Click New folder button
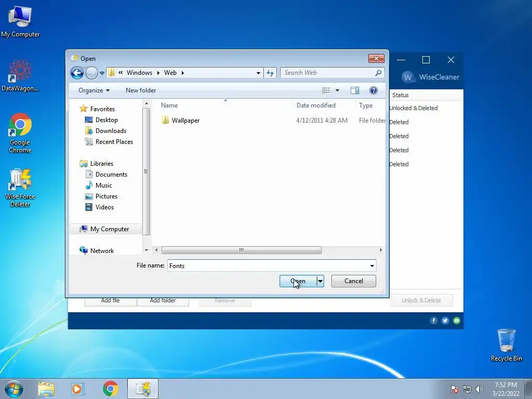Viewport: 532px width, 399px height. (x=141, y=90)
